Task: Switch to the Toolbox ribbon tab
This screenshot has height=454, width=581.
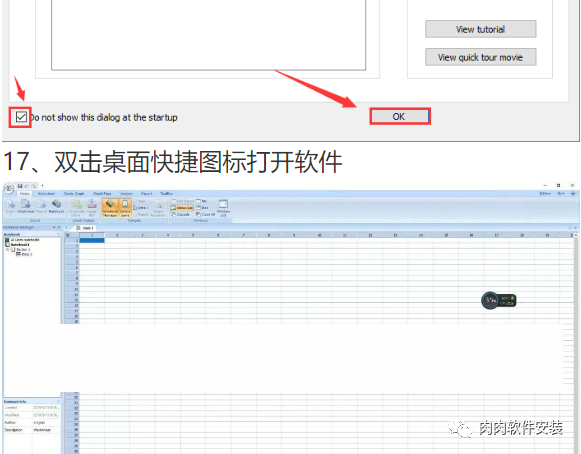Action: 166,193
